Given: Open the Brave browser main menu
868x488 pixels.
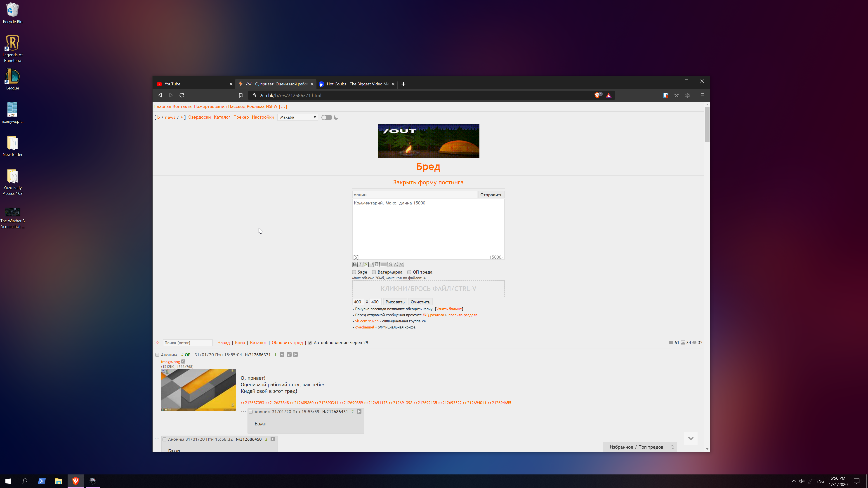Looking at the screenshot, I should pos(703,95).
